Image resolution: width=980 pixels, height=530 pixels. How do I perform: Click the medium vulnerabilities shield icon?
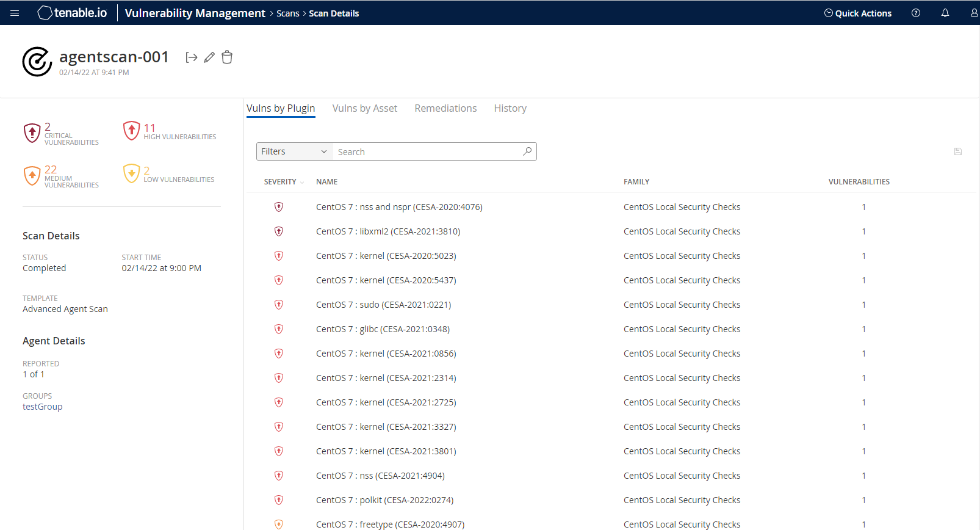32,175
